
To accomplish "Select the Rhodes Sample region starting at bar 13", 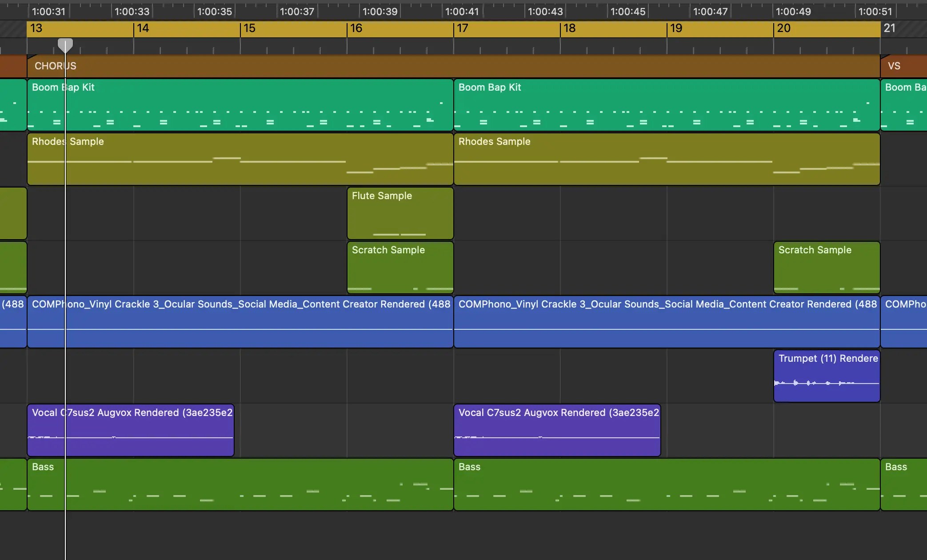I will 240,159.
